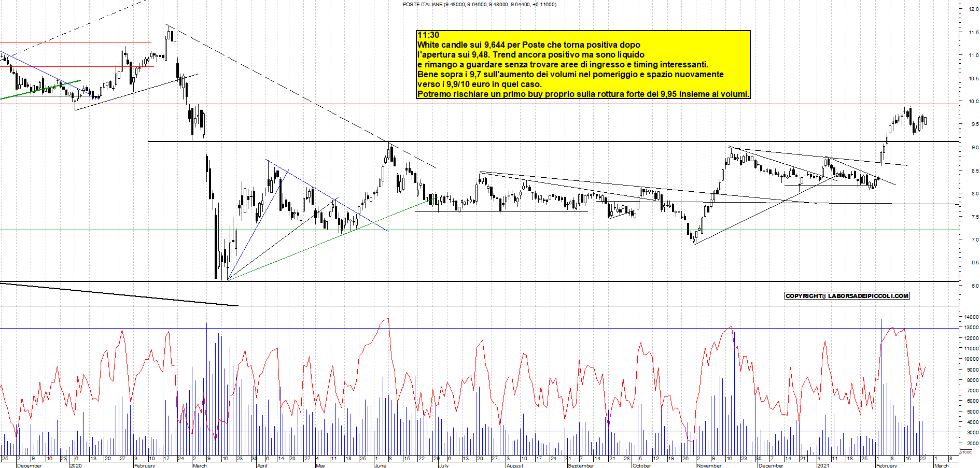Viewport: 980px width, 468px height.
Task: Click the 11000 volume axis label
Action: point(972,348)
